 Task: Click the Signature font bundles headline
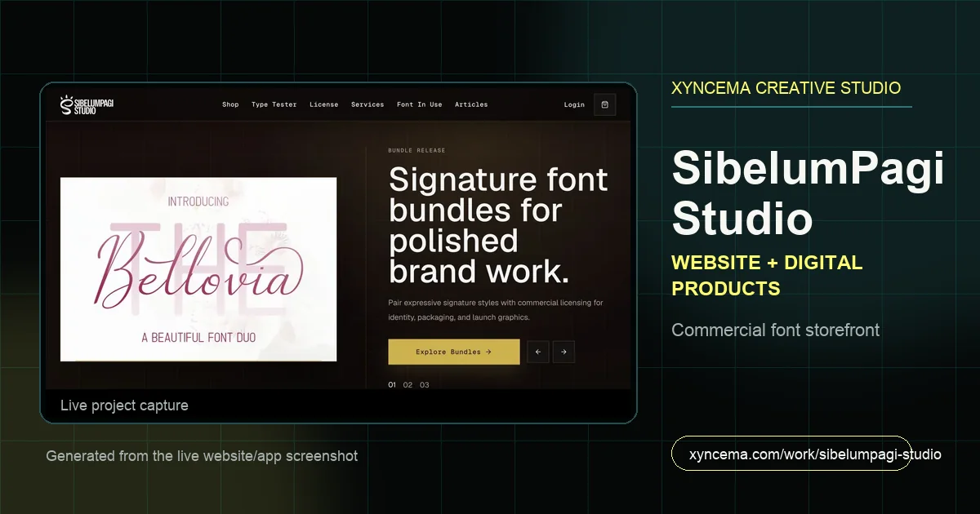498,225
